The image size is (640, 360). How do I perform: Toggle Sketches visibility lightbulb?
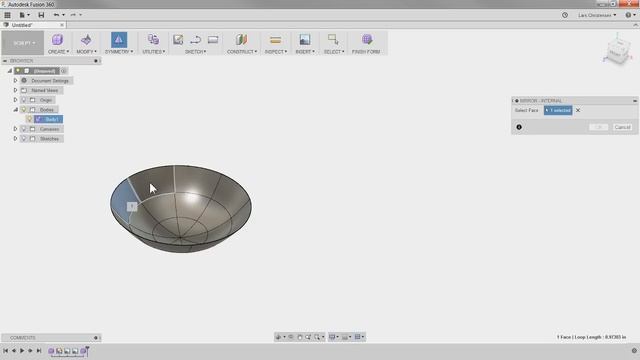pos(24,139)
